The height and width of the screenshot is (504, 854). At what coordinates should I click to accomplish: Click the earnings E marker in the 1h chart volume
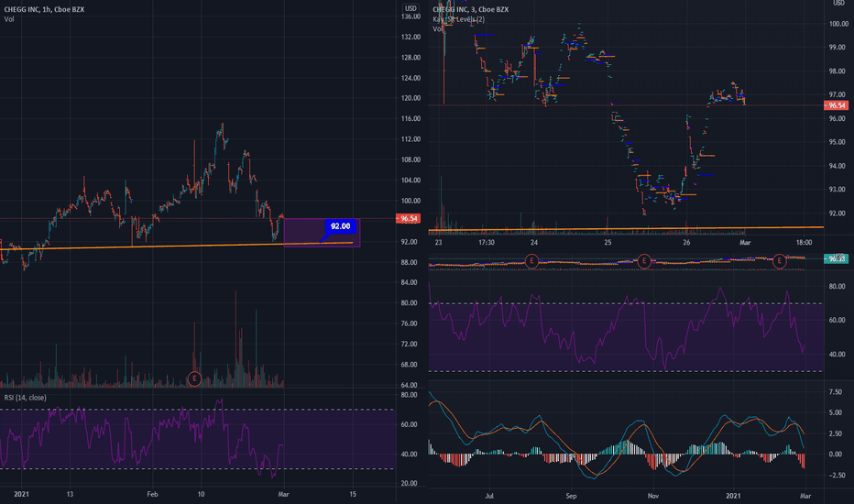[x=194, y=378]
